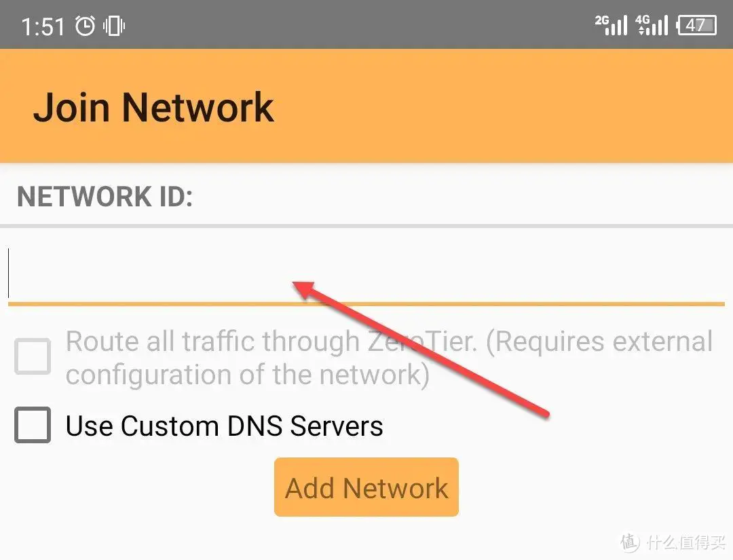733x560 pixels.
Task: Tap the Use Custom DNS Servers label
Action: 225,426
